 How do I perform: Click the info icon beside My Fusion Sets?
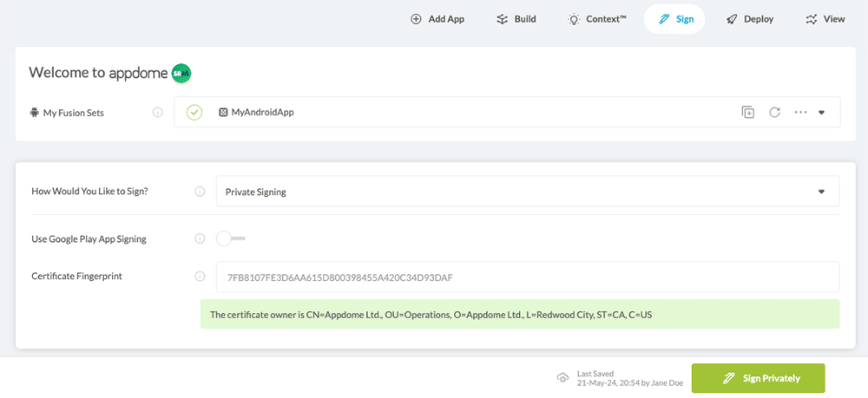158,112
